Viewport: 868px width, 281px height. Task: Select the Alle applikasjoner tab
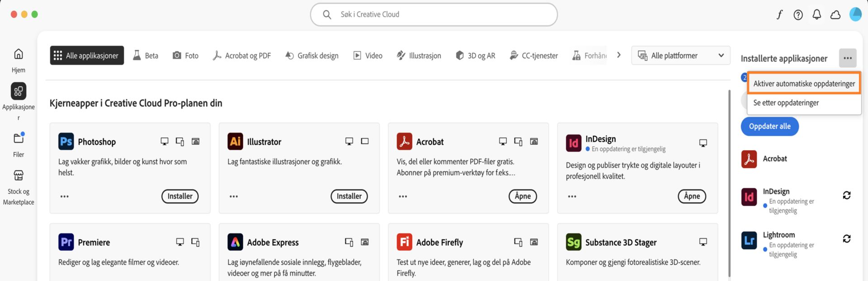(x=87, y=55)
